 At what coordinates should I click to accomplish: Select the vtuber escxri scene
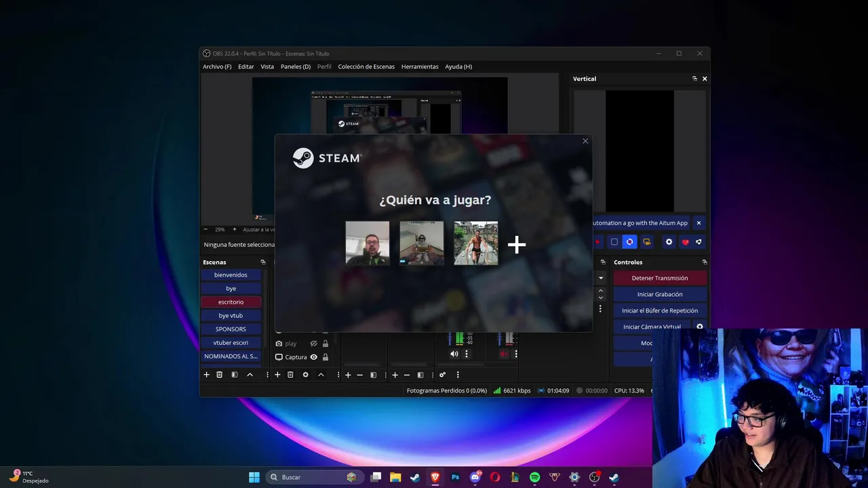tap(231, 342)
